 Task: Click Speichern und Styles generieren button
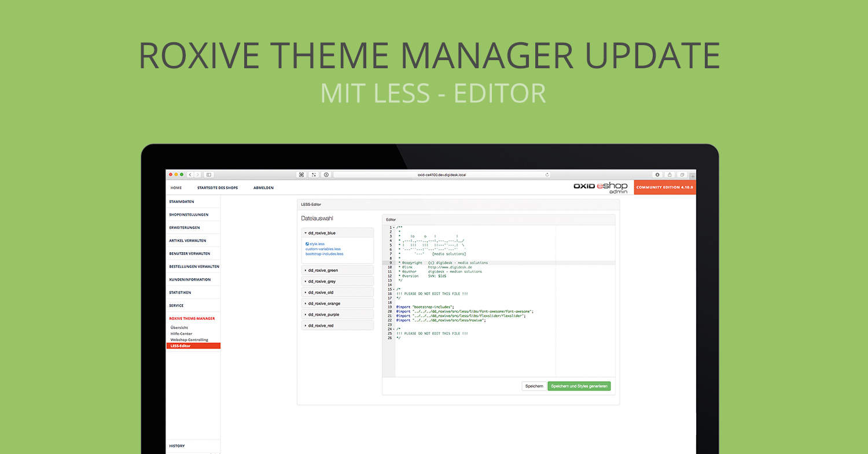579,386
